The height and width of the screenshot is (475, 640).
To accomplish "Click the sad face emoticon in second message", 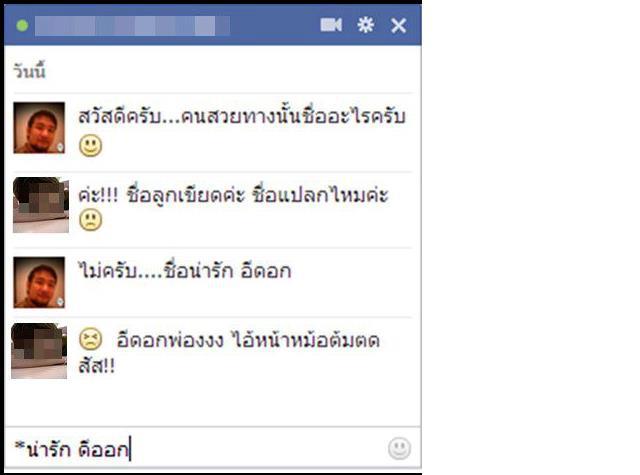I will 90,220.
